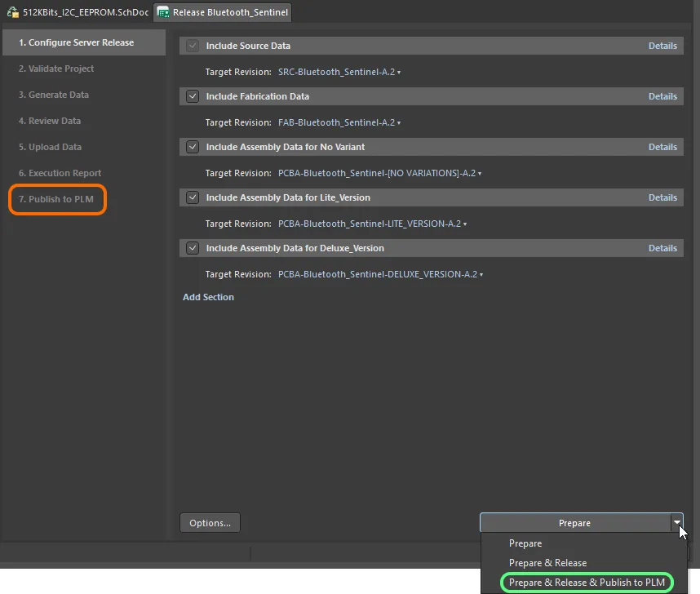Open the [NO VARIATIONS]-A.2 revision dropdown
The image size is (700, 594).
click(380, 173)
